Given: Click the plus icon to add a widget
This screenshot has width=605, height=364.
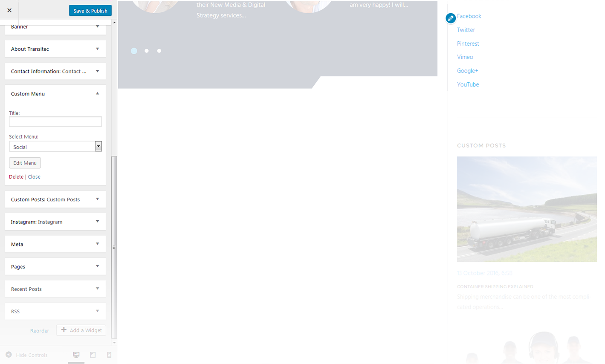Looking at the screenshot, I should (63, 330).
